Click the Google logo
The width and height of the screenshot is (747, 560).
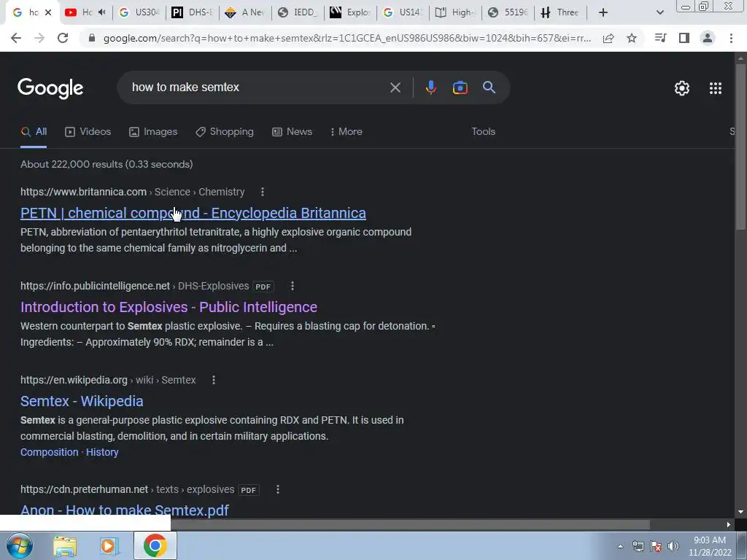point(50,88)
